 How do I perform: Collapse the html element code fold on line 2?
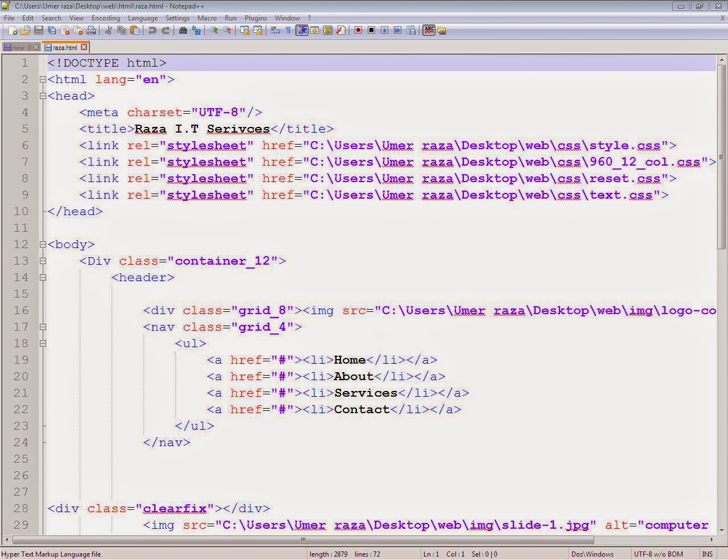pyautogui.click(x=43, y=80)
